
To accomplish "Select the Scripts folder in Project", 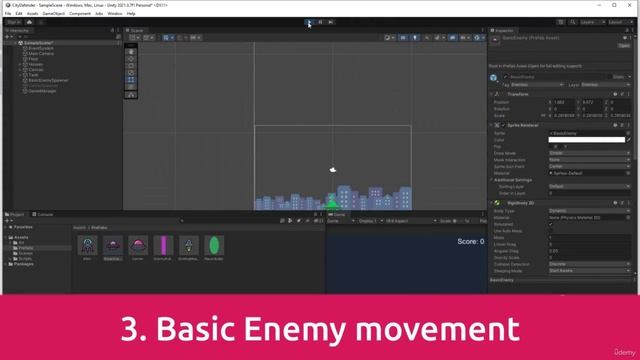I will [x=23, y=259].
